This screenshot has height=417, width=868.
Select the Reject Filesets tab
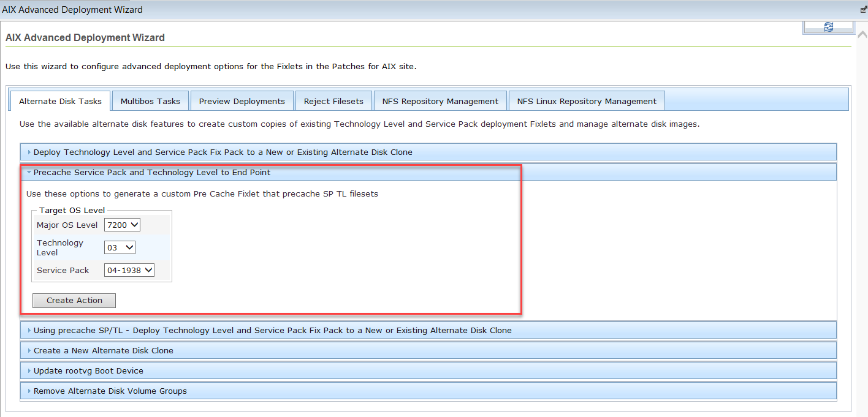333,101
